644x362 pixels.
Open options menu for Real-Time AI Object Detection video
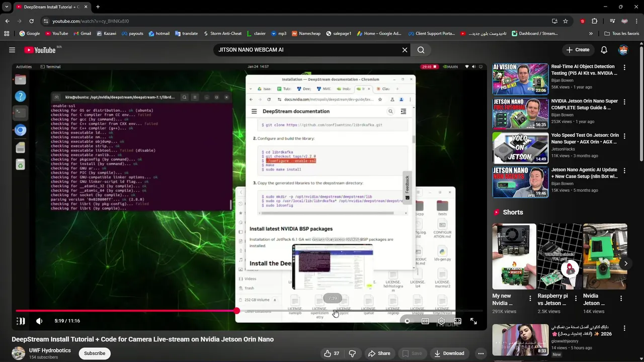pyautogui.click(x=624, y=67)
